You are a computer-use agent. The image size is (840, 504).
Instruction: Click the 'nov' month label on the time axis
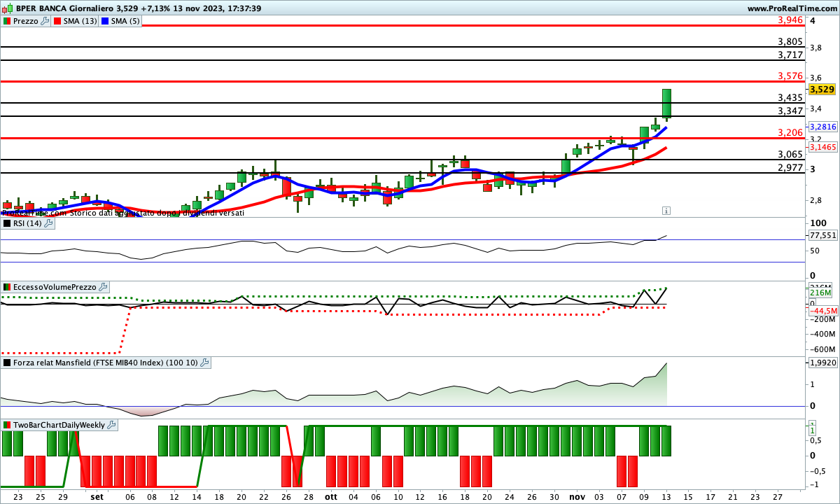[x=577, y=496]
